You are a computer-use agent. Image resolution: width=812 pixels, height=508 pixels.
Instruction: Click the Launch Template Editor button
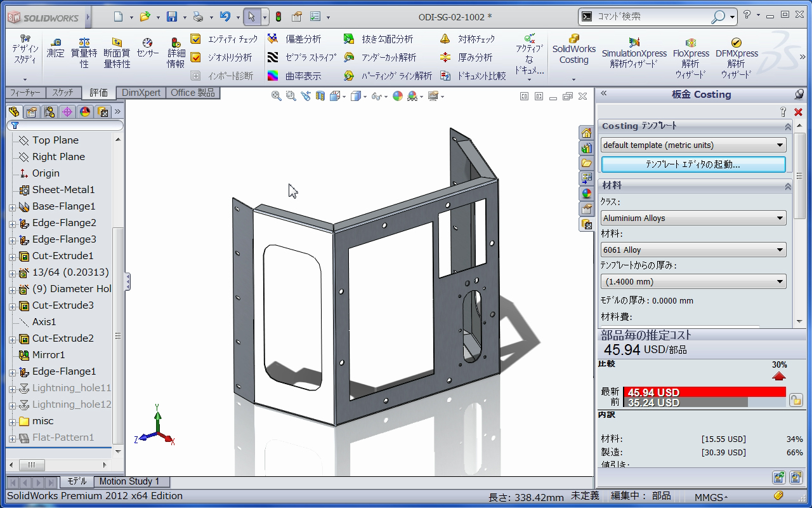pos(693,164)
